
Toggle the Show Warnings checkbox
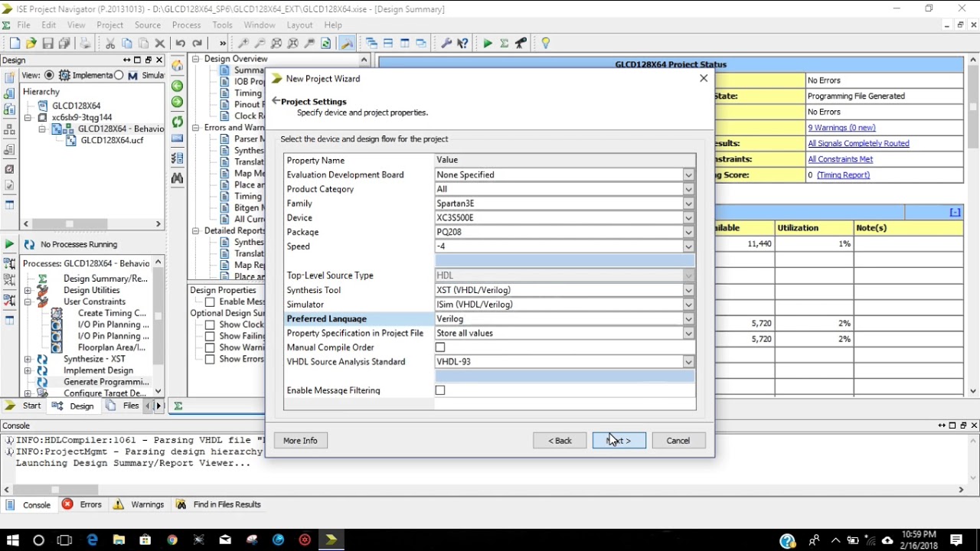coord(210,348)
